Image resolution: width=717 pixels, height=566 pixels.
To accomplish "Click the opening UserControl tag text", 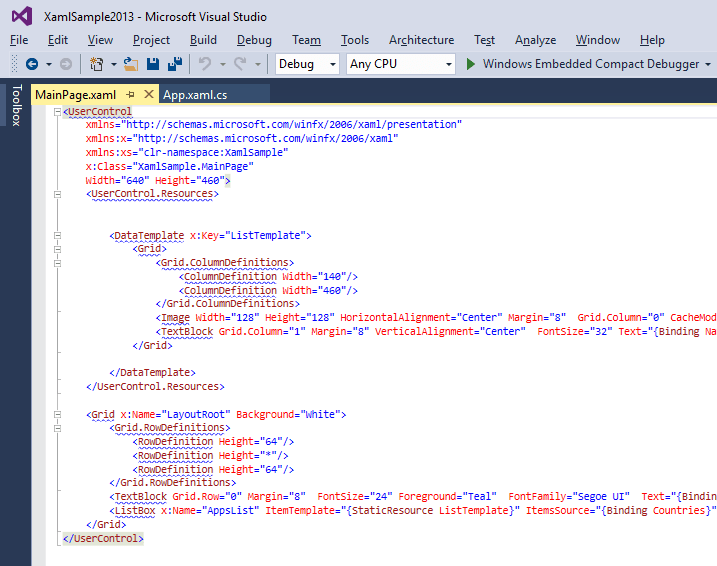I will click(x=98, y=112).
